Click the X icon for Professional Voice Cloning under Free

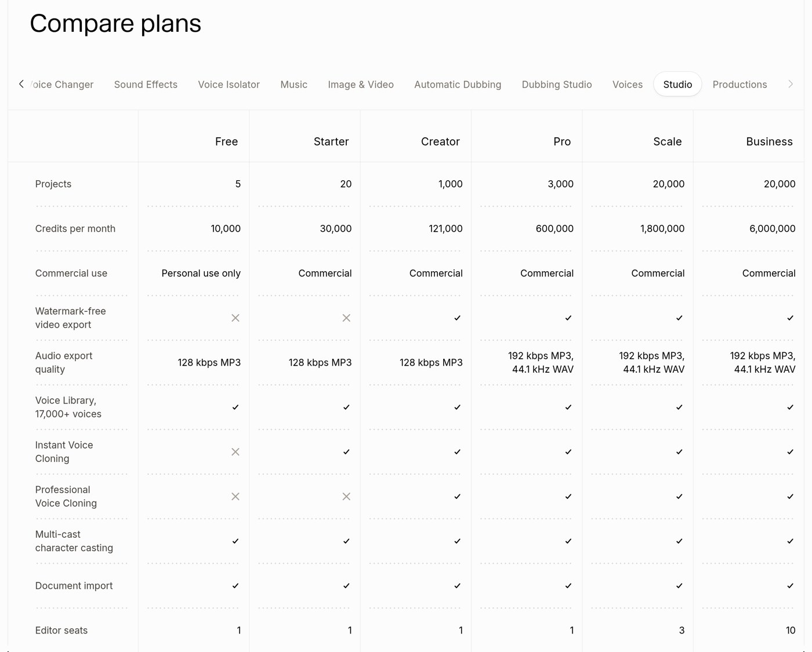tap(235, 497)
